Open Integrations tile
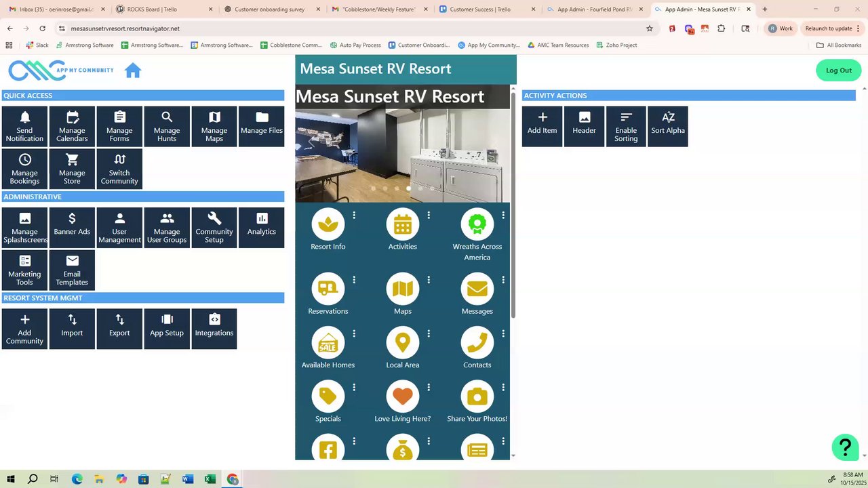 [x=214, y=329]
